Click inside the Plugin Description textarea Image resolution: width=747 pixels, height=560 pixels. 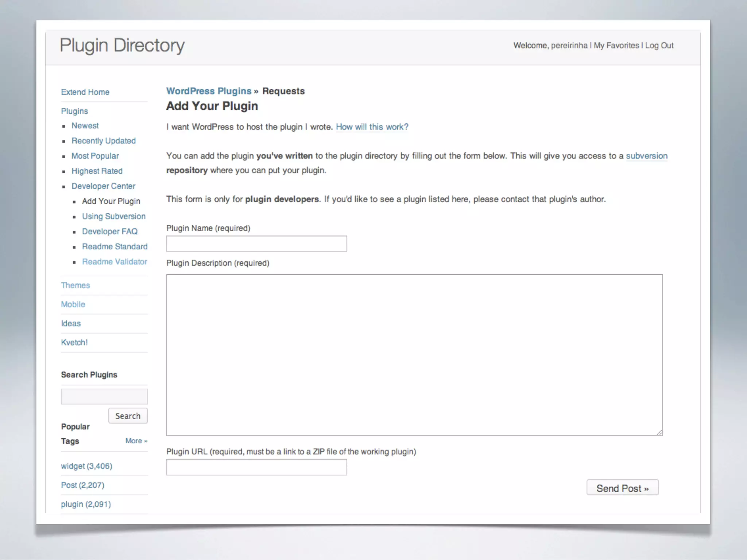(414, 355)
